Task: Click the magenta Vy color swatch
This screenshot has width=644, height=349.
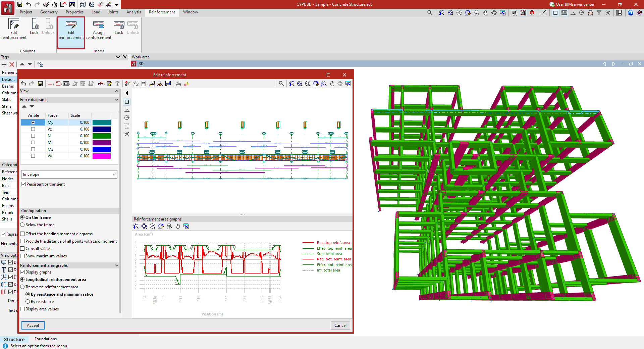Action: (101, 156)
